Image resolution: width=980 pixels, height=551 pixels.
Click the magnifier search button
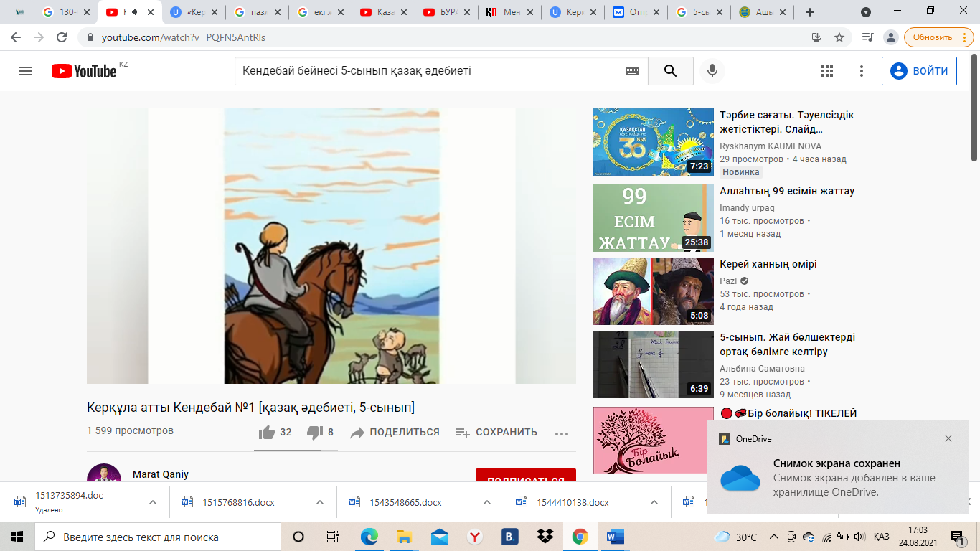point(671,71)
